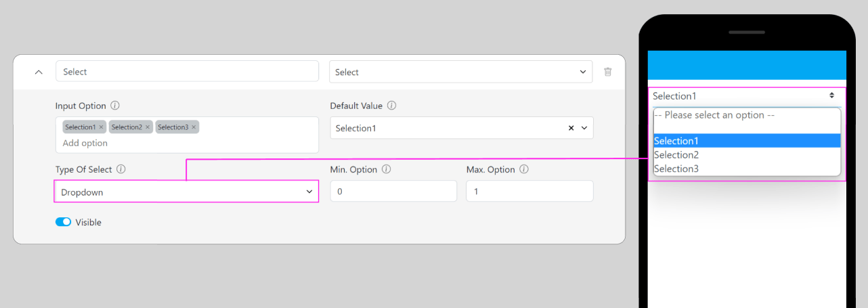Open info icon beside Default Value
The width and height of the screenshot is (868, 308).
pos(391,106)
